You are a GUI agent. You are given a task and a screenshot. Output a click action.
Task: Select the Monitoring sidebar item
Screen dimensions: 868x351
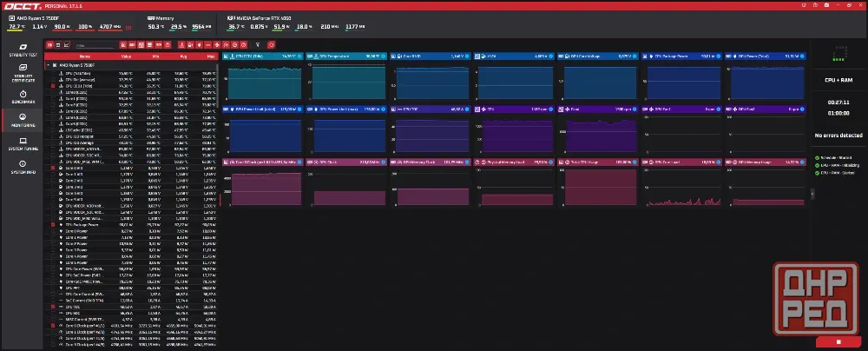click(23, 120)
